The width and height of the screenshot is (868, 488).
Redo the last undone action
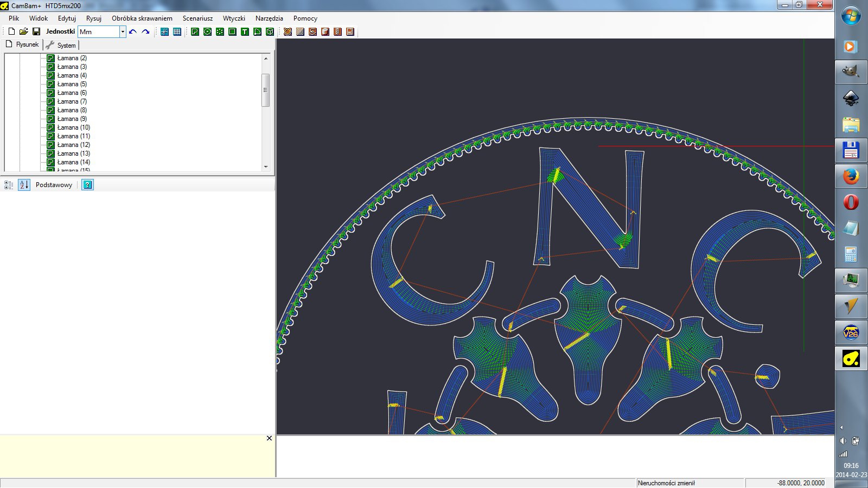point(145,31)
